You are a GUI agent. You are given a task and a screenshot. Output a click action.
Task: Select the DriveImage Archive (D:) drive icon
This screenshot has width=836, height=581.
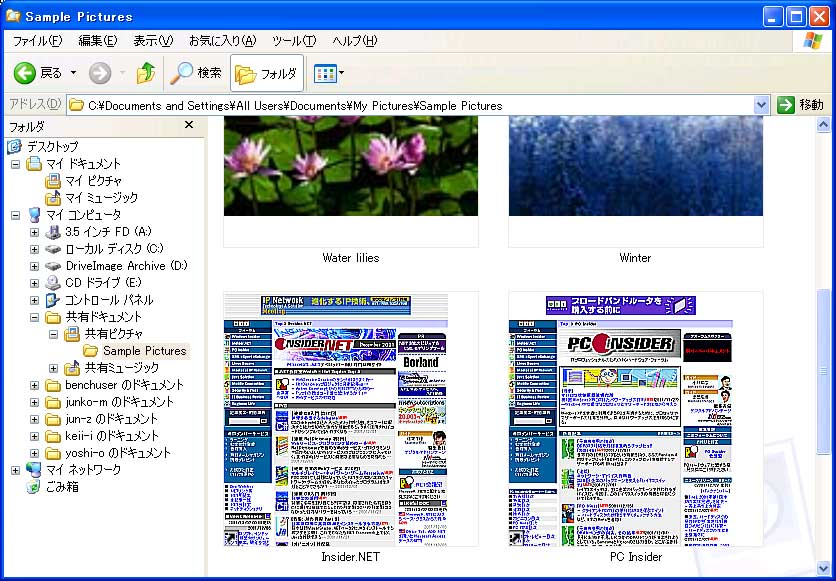[53, 266]
